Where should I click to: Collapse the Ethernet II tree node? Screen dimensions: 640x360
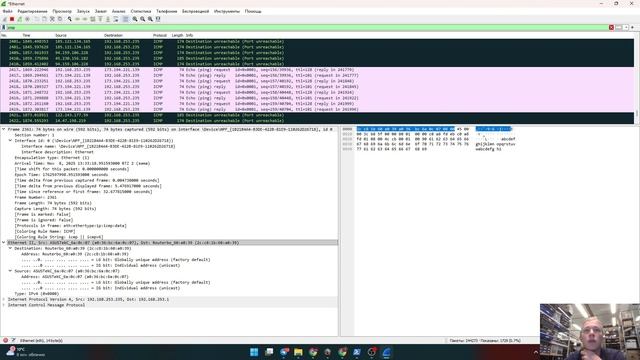(x=4, y=243)
